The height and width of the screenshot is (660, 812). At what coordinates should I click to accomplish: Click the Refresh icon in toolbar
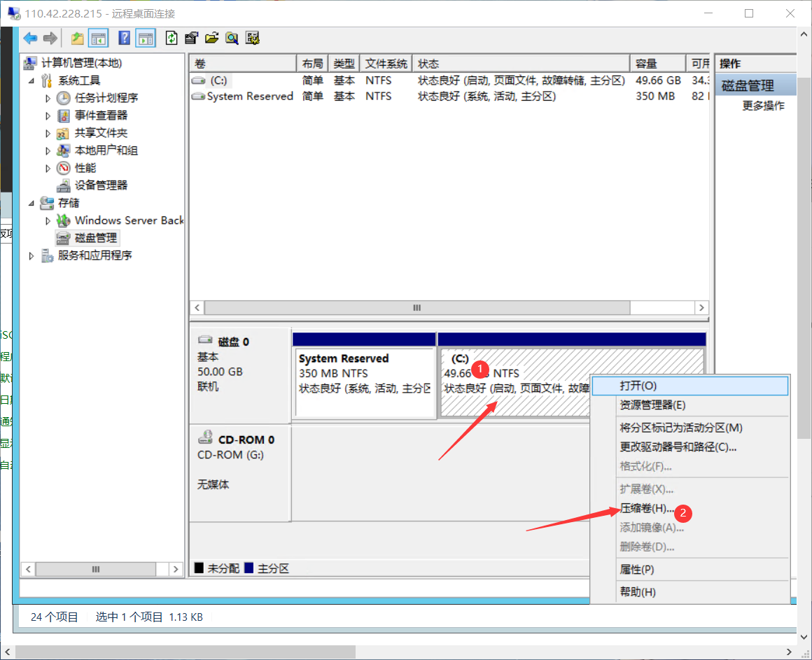click(171, 38)
